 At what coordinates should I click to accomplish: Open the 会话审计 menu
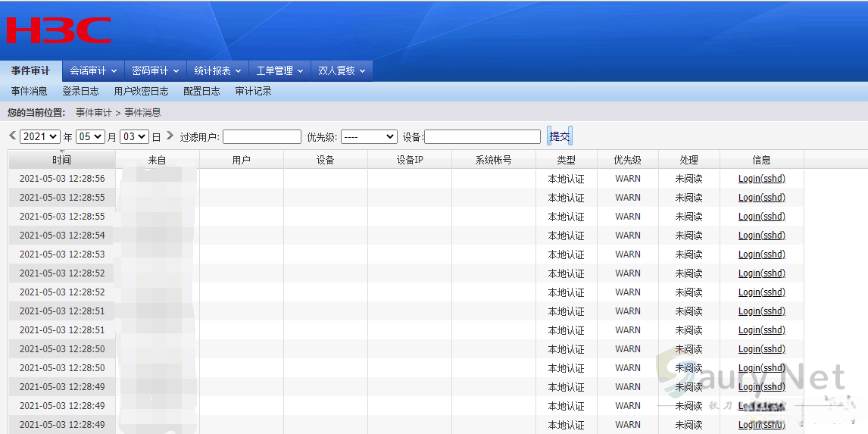click(93, 70)
